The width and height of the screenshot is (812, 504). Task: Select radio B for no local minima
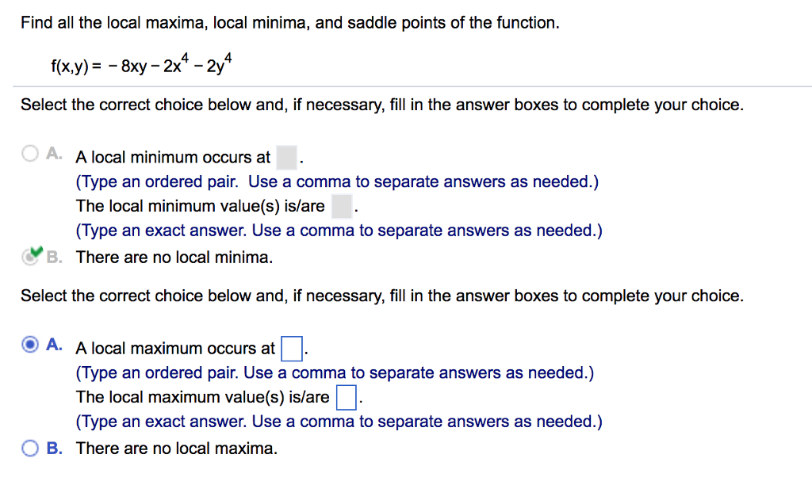coord(29,257)
